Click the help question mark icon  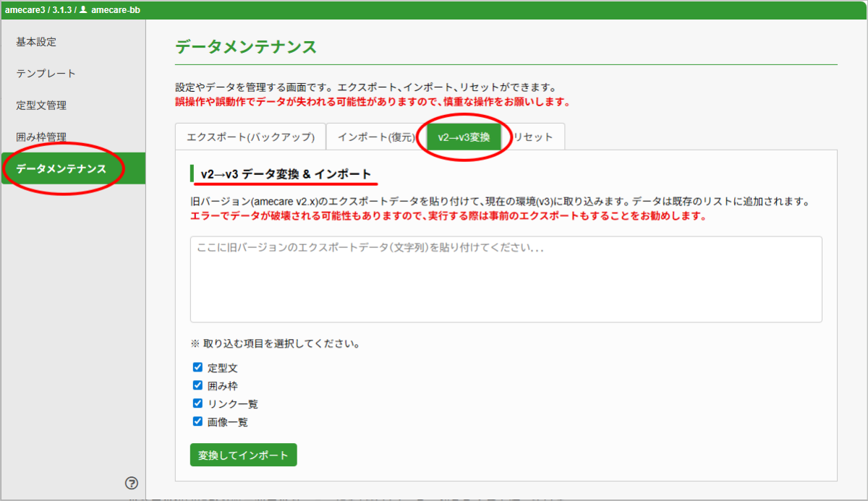coord(132,483)
